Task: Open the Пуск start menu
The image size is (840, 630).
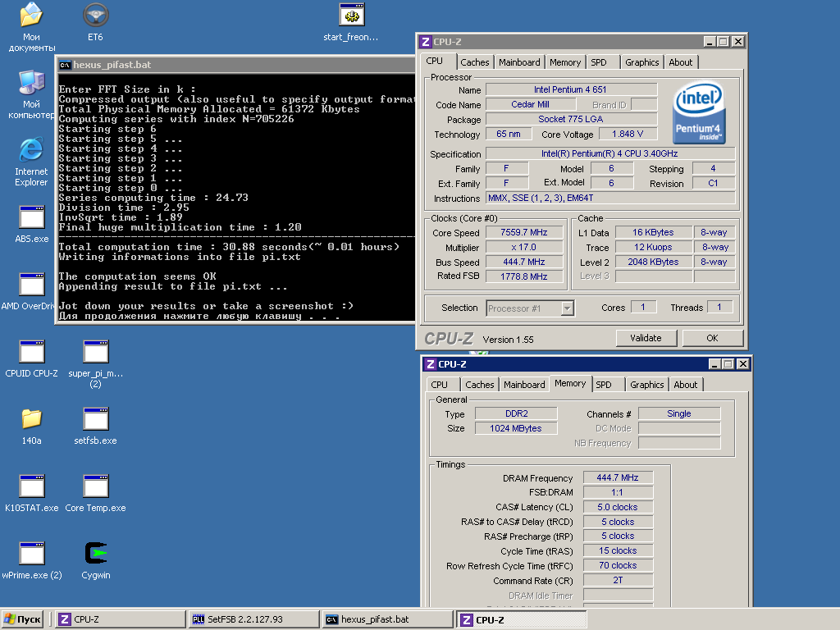Action: 23,619
